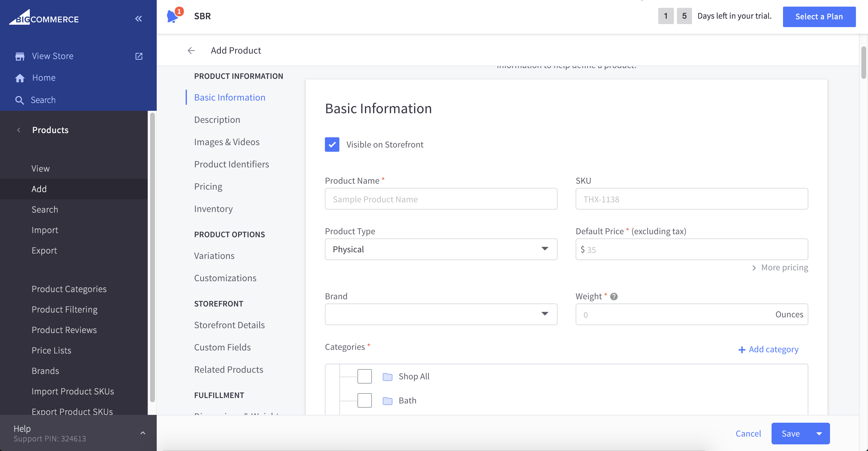Click the Home house icon
The width and height of the screenshot is (868, 451).
20,78
